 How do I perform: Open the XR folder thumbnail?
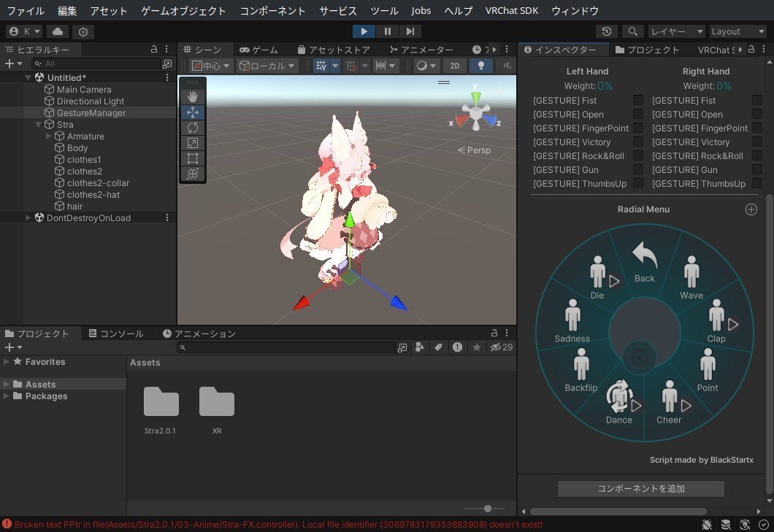(x=217, y=409)
